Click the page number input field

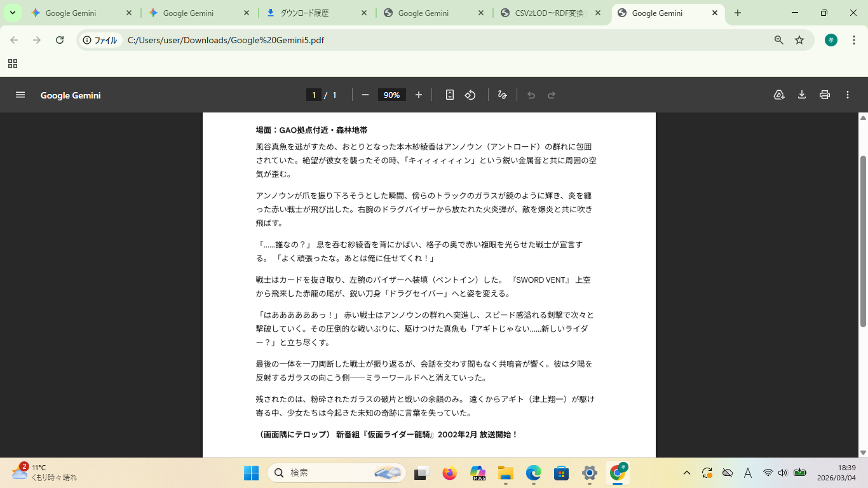coord(313,95)
